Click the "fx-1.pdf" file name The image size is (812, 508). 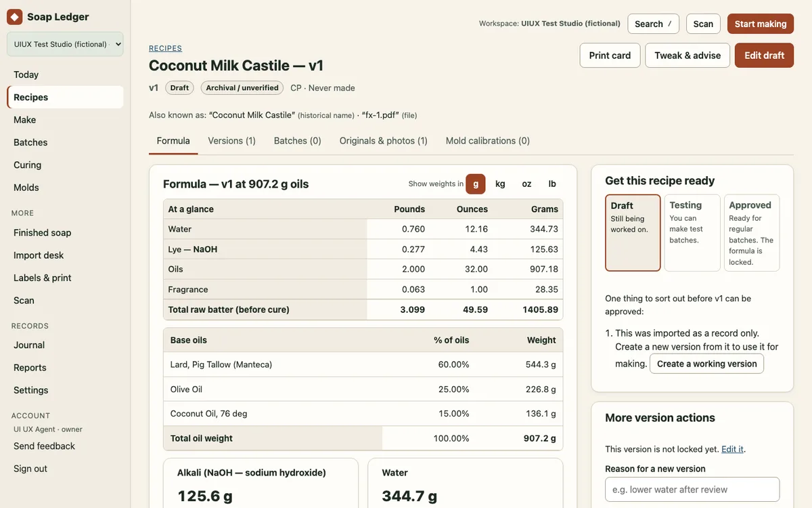point(380,115)
